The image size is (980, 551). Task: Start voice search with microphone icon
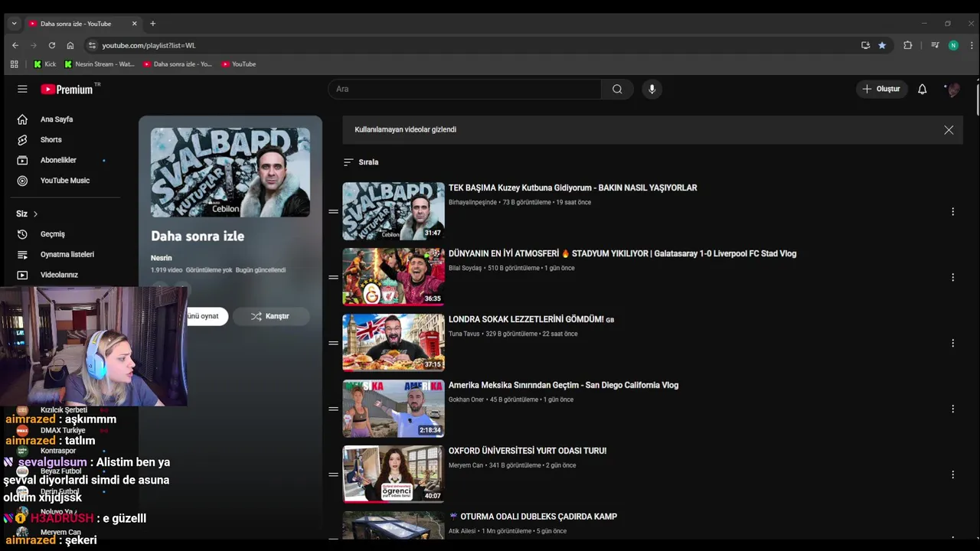pyautogui.click(x=652, y=89)
